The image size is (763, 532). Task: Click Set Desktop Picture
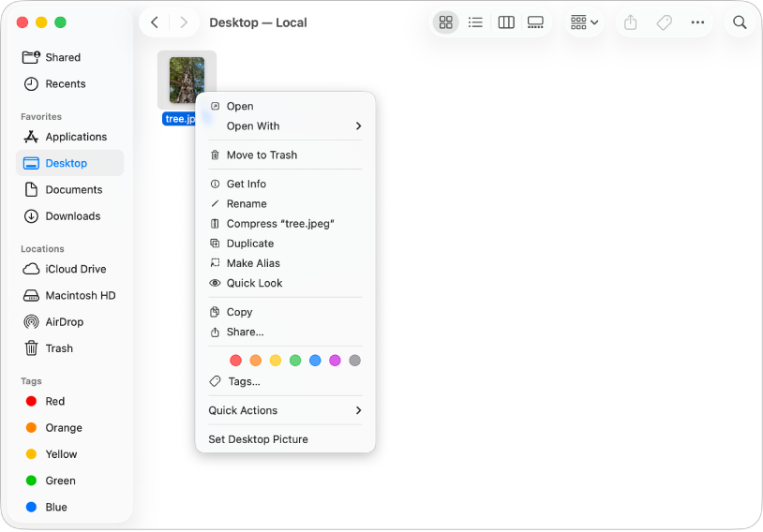click(x=258, y=439)
